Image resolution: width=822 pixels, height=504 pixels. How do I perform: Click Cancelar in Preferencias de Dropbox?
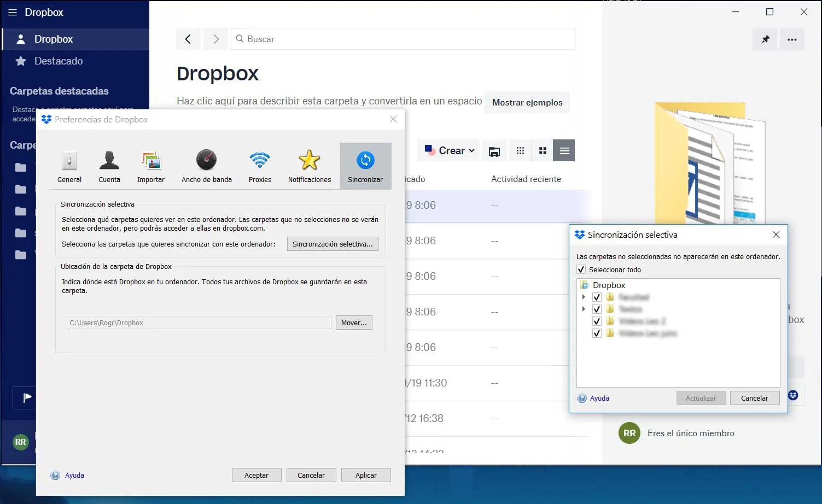pos(311,475)
